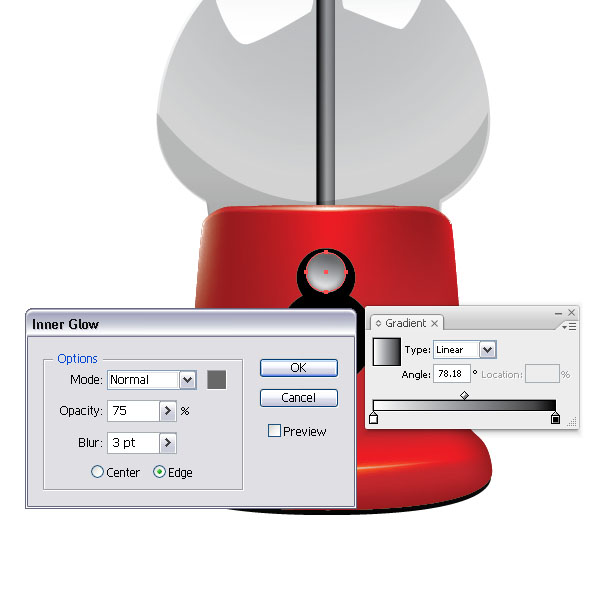Click the selected circle's center anchor point
Image resolution: width=600 pixels, height=600 pixels.
tap(326, 272)
